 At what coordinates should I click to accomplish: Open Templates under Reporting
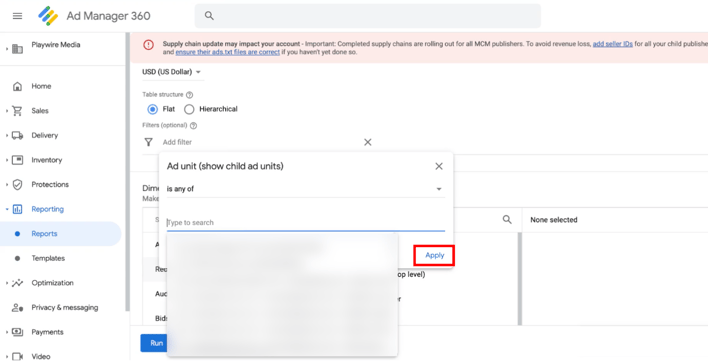pos(48,258)
